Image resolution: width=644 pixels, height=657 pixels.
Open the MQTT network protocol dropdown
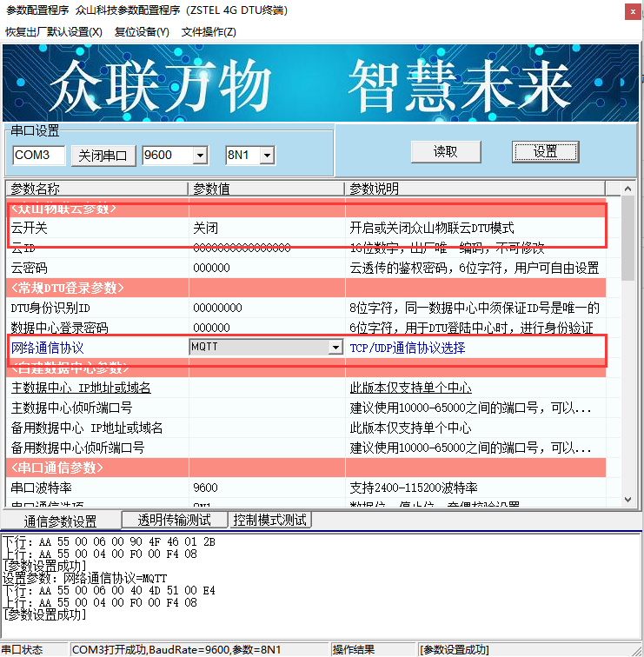coord(335,348)
